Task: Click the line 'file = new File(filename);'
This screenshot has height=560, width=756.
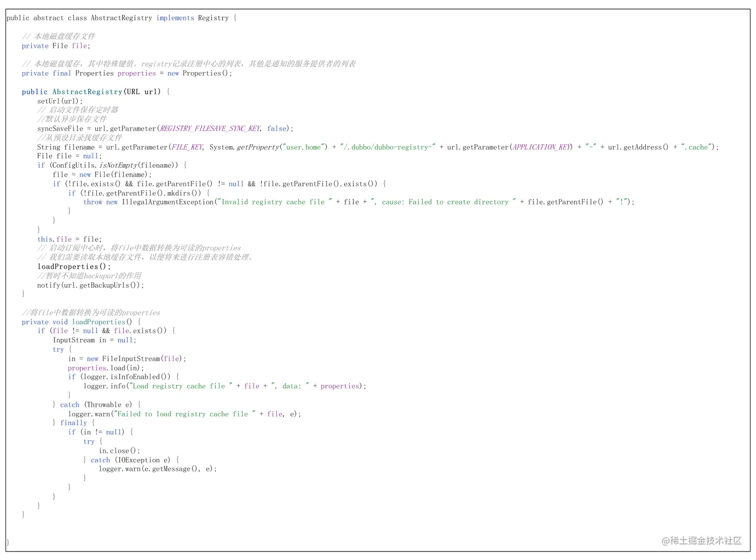Action: (102, 175)
